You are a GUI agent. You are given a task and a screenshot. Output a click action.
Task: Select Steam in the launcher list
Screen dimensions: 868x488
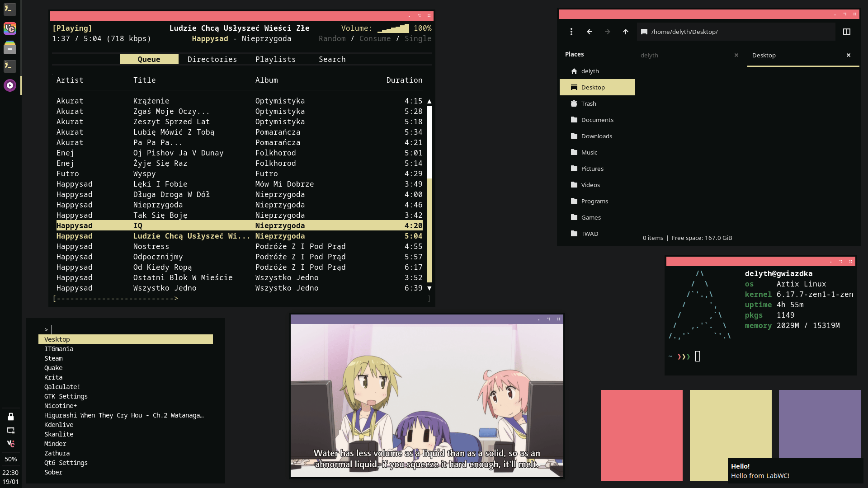point(53,358)
